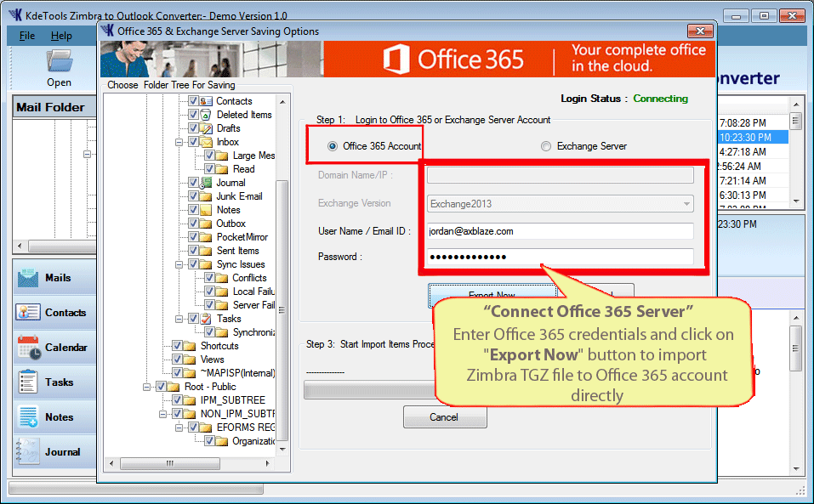Open the File menu
This screenshot has height=504, width=814.
(x=27, y=36)
